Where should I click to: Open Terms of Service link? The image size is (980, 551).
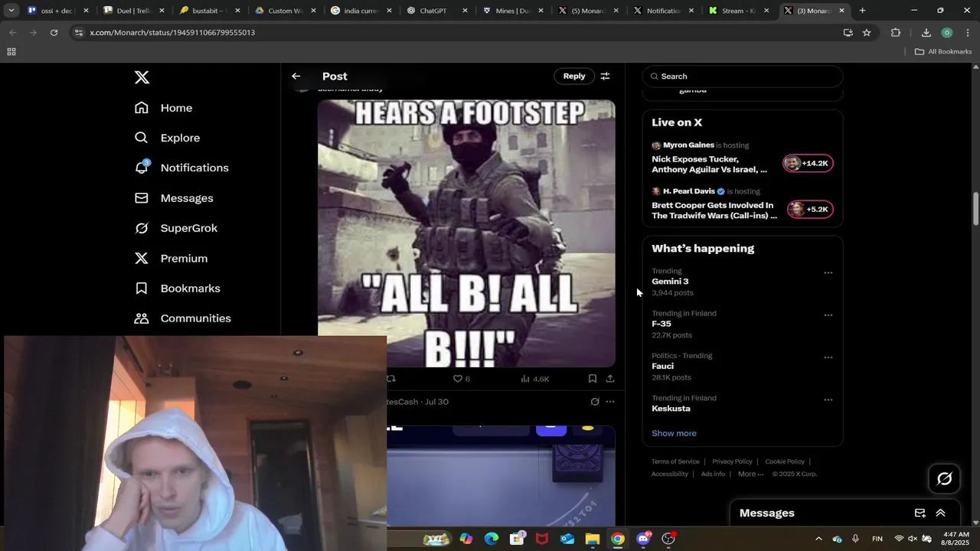[x=675, y=461]
